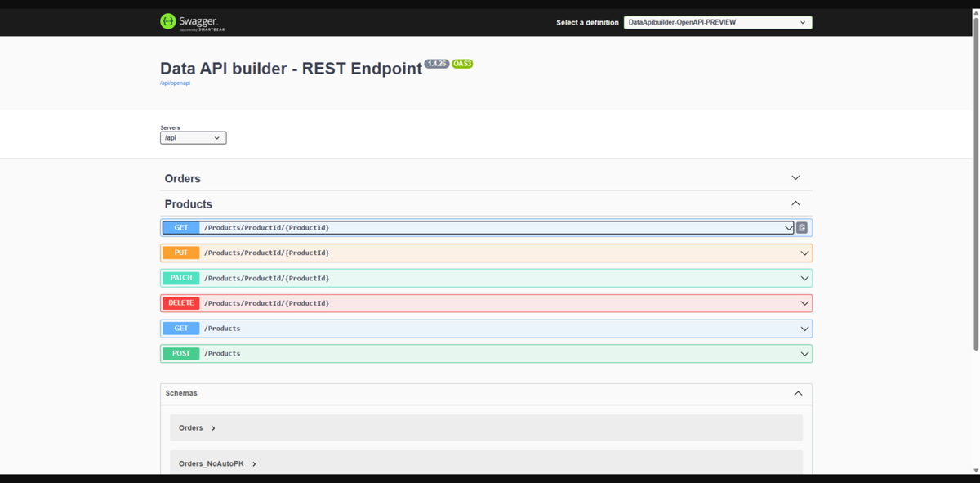Select the Orders tag heading
The height and width of the screenshot is (483, 980).
tap(183, 179)
